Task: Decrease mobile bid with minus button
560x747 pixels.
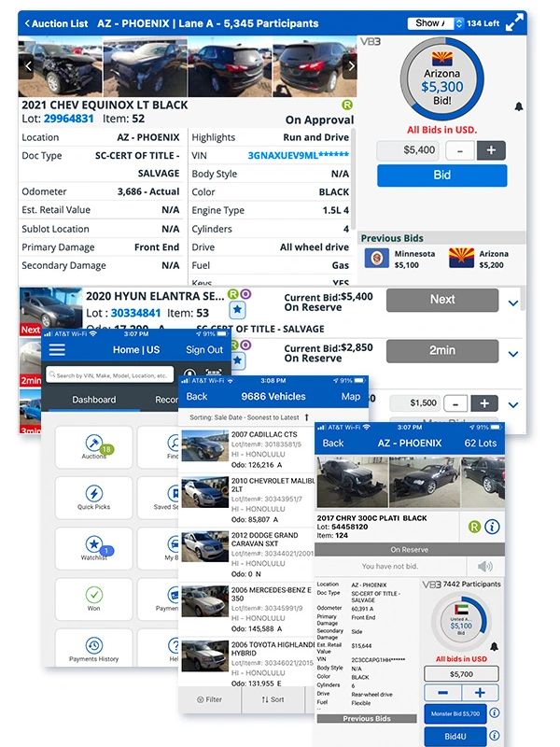Action: click(x=442, y=692)
